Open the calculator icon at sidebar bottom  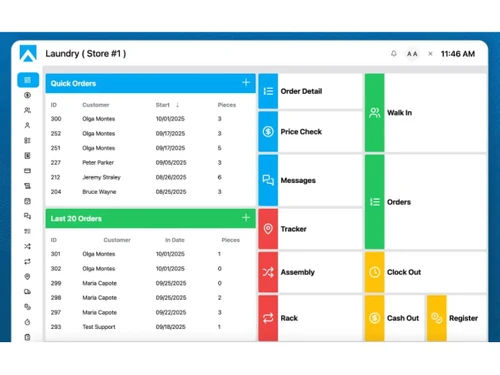(x=28, y=337)
